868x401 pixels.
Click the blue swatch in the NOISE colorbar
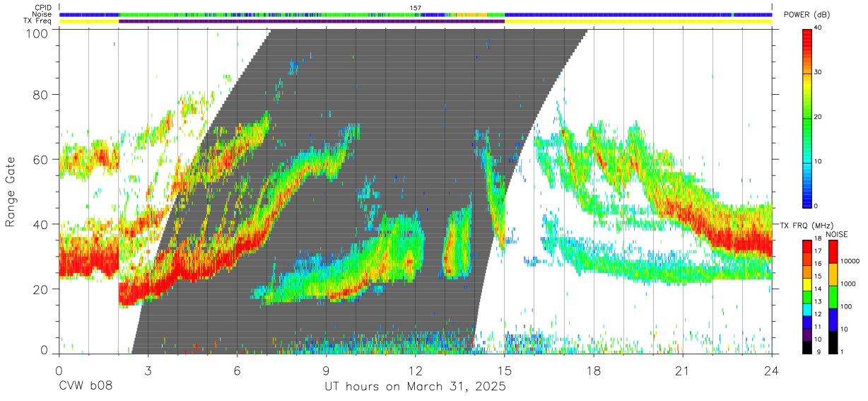[833, 319]
